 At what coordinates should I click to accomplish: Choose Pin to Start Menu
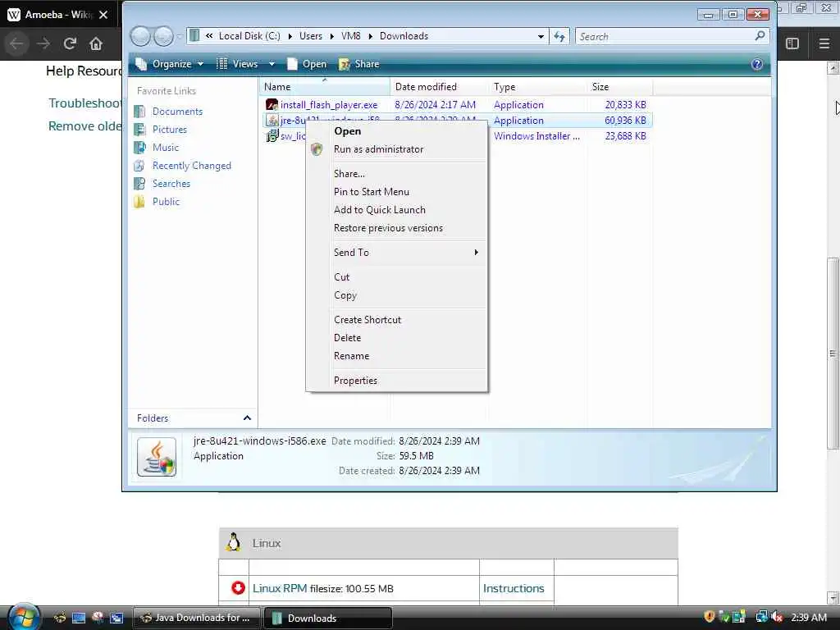tap(397, 192)
